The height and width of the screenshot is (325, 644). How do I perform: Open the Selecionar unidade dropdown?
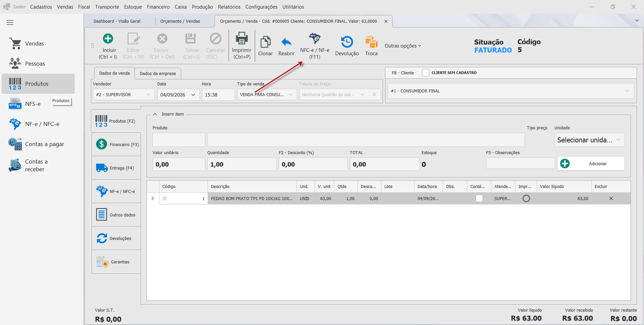tap(618, 140)
